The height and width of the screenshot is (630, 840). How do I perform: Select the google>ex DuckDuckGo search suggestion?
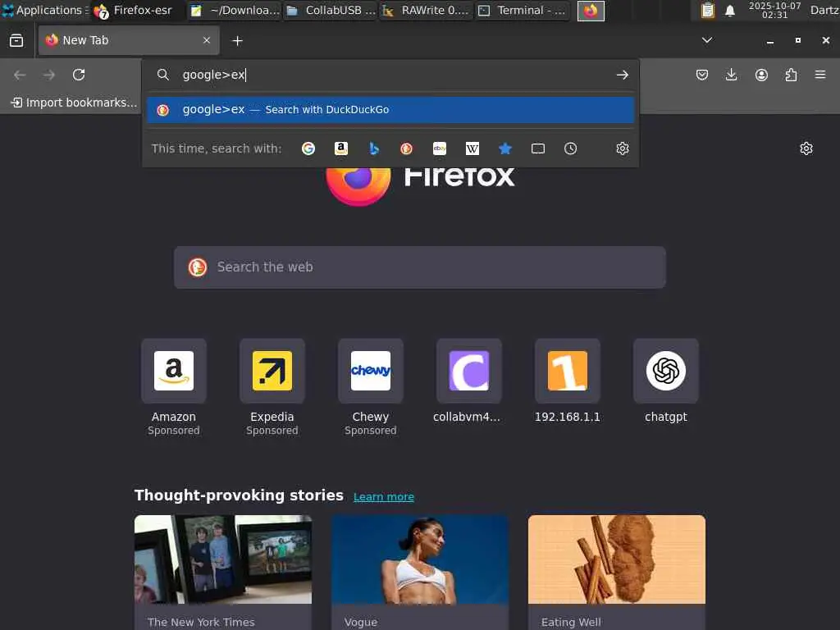point(390,110)
